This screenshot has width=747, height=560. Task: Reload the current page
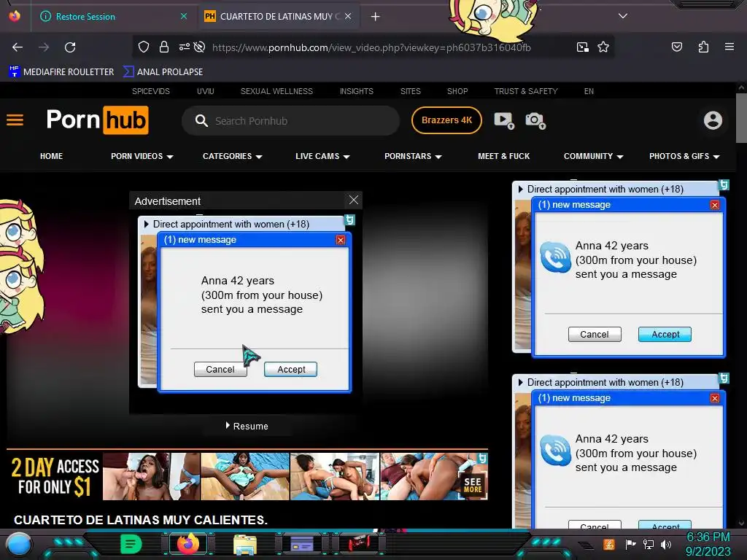[x=70, y=47]
